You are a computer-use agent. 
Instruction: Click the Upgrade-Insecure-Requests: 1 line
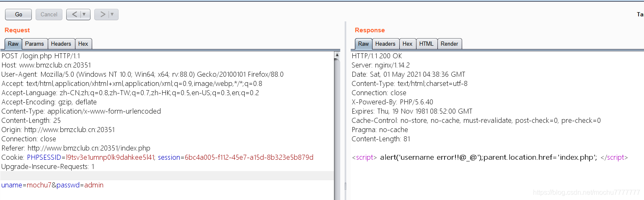pyautogui.click(x=48, y=166)
